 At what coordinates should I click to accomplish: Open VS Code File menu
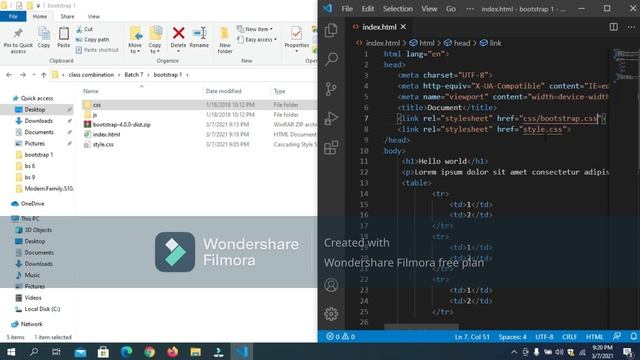tap(347, 9)
